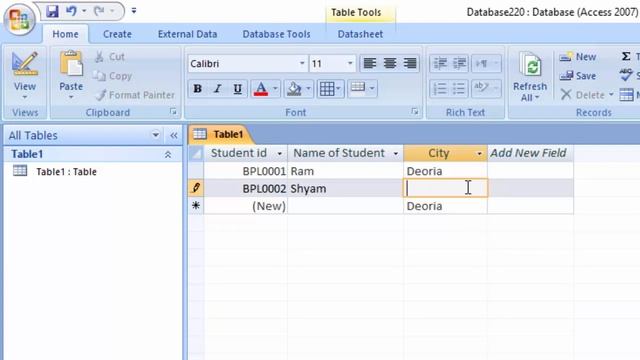This screenshot has width=640, height=360.
Task: Click the More records icon
Action: (626, 95)
